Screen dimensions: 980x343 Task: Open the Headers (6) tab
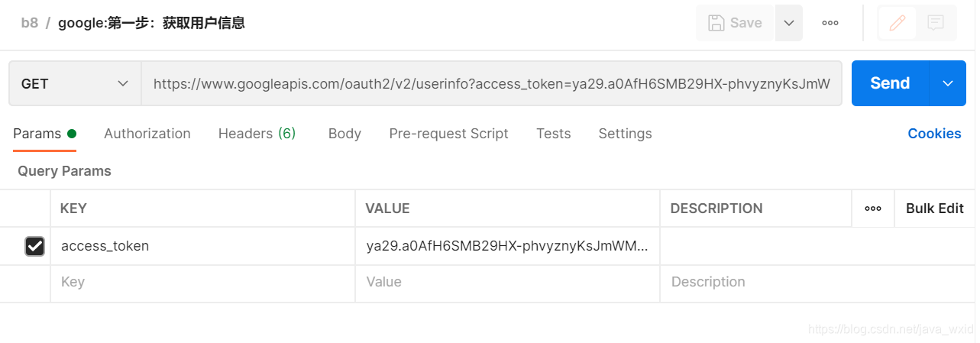pyautogui.click(x=257, y=134)
